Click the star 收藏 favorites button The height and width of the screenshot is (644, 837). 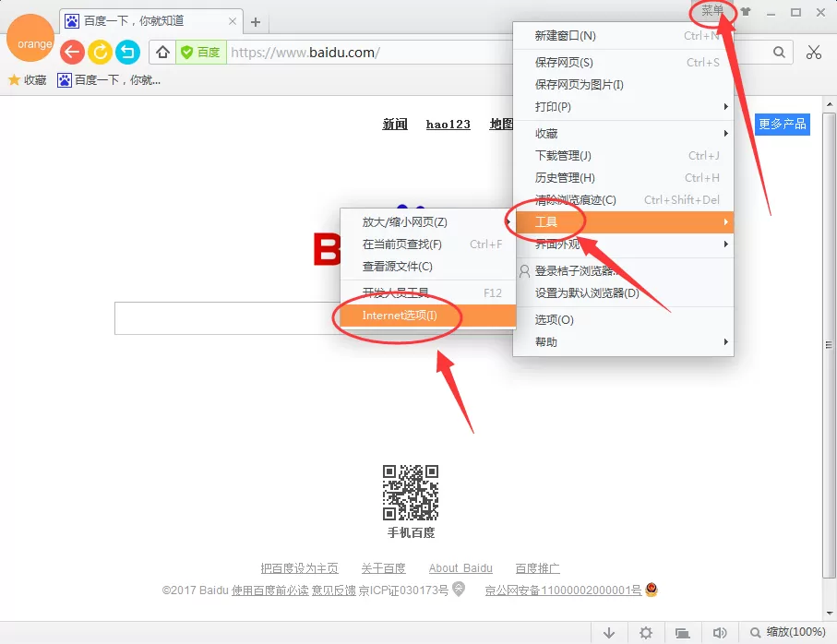point(28,80)
